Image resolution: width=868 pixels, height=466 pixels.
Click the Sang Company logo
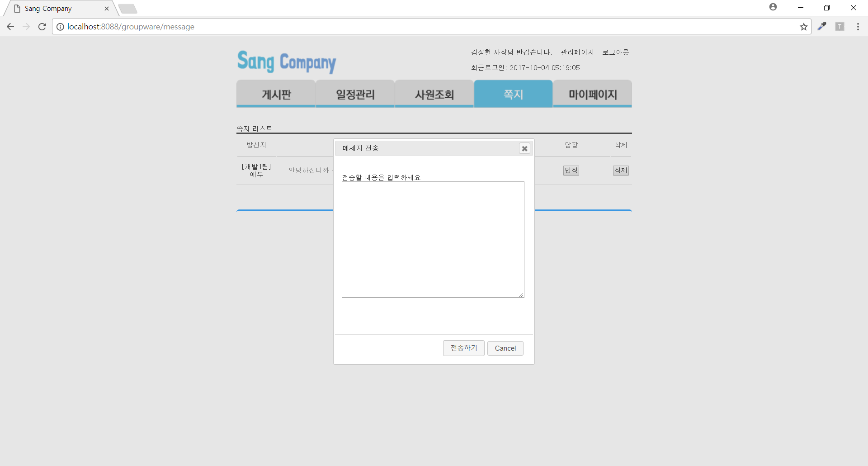287,62
